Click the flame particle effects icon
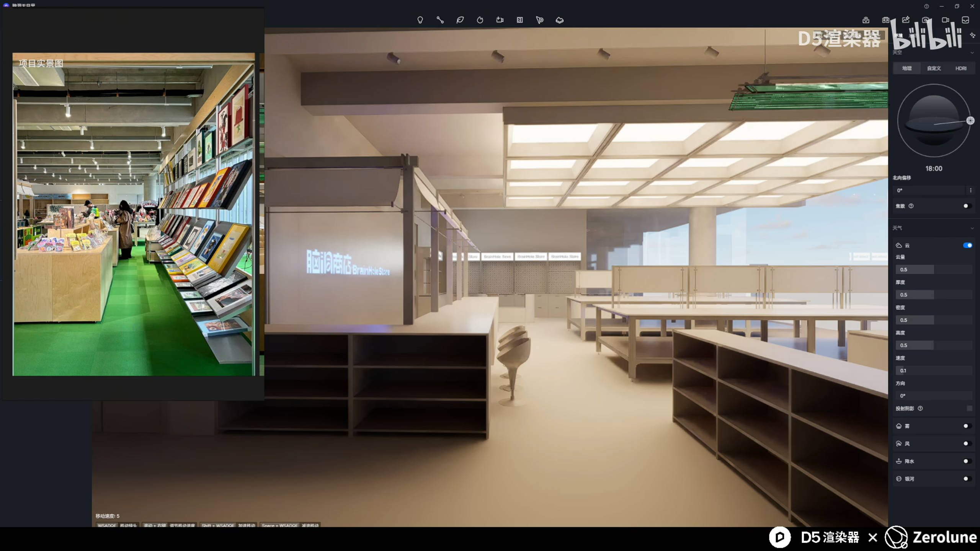 coord(480,20)
